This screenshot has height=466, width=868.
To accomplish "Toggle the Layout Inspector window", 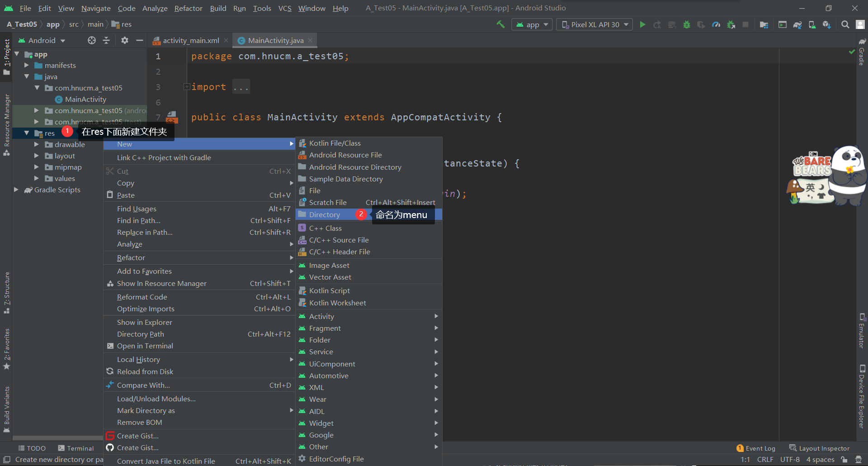I will click(x=819, y=448).
